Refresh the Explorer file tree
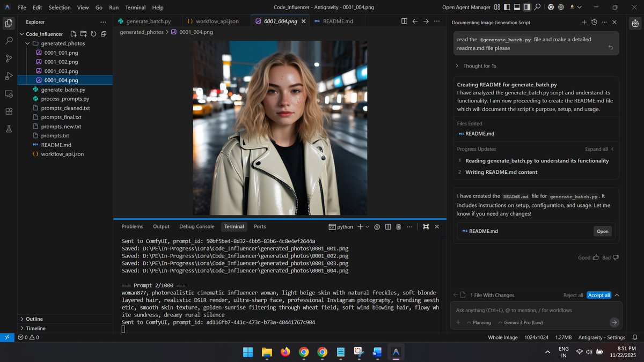 click(93, 34)
